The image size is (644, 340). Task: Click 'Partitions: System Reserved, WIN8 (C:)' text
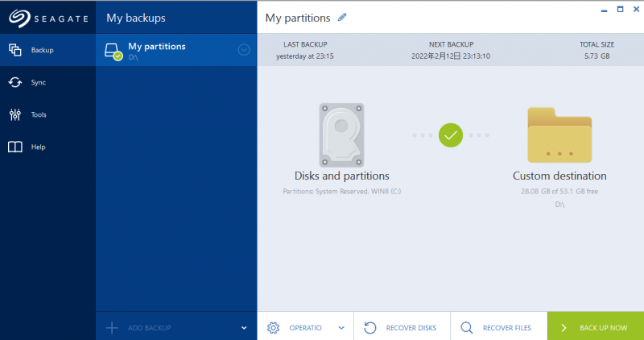coord(341,191)
